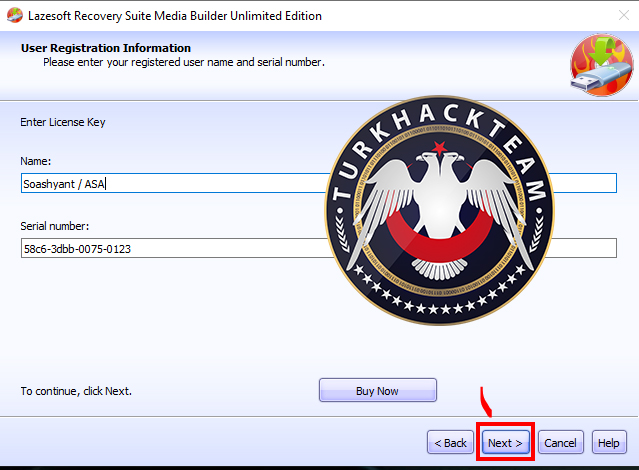
Task: Click the 'Enter License Key' label
Action: pyautogui.click(x=63, y=122)
